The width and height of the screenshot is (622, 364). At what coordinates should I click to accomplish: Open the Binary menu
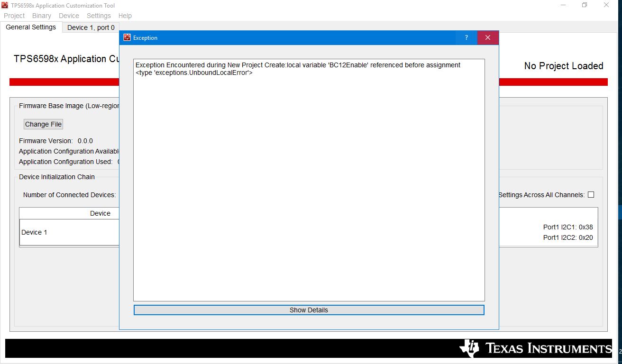point(42,16)
